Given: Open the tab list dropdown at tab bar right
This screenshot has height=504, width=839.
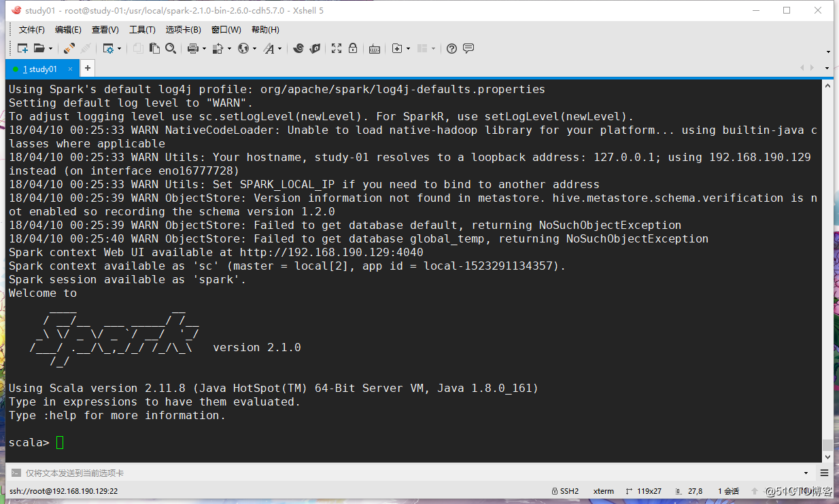Looking at the screenshot, I should click(827, 69).
